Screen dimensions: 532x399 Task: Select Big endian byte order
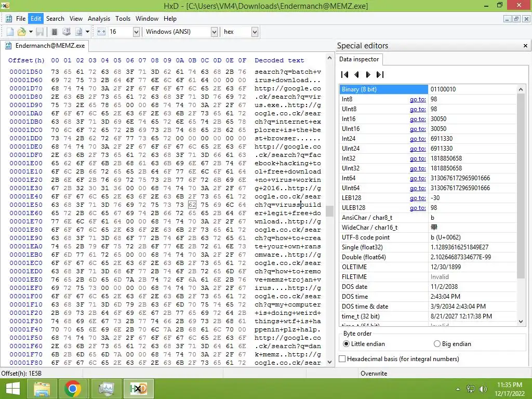coord(437,344)
